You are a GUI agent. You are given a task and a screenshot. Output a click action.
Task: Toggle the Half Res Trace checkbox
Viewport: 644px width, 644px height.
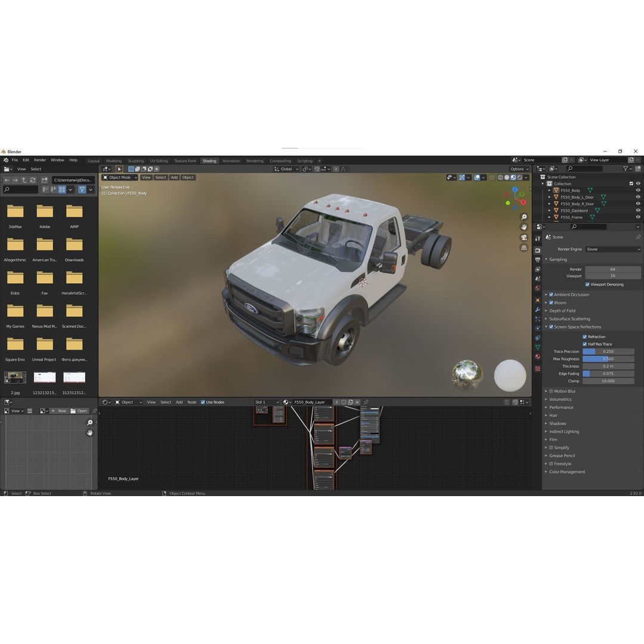coord(585,344)
